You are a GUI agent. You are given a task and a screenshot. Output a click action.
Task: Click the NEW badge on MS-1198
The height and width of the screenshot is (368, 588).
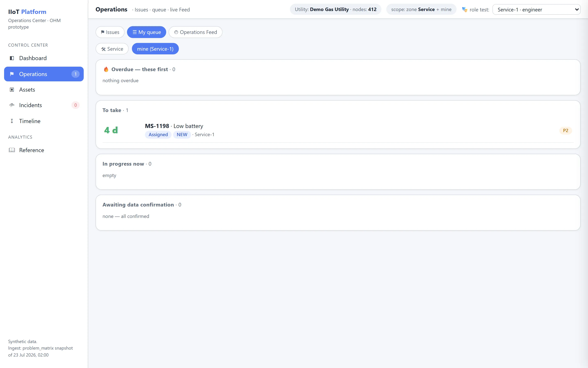[x=182, y=135]
